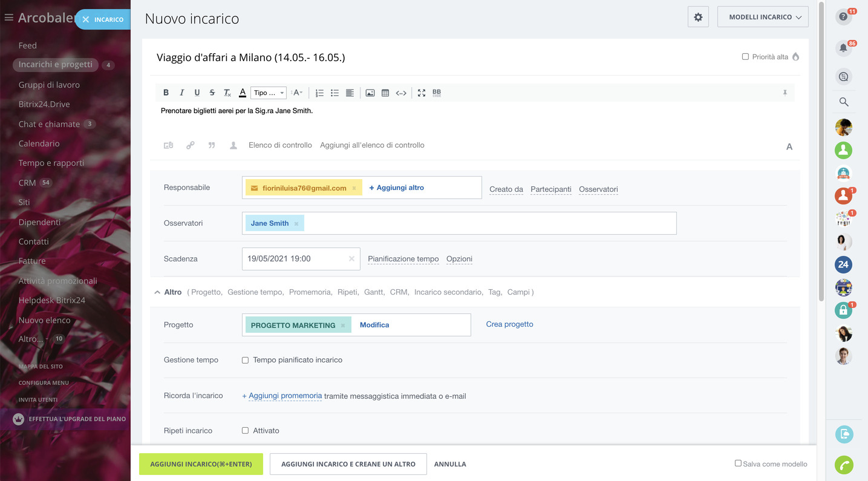Open CRM in left menu

coord(27,183)
